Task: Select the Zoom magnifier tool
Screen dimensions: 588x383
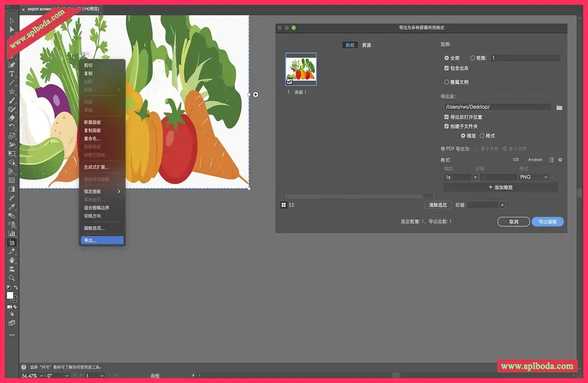Action: 12,278
